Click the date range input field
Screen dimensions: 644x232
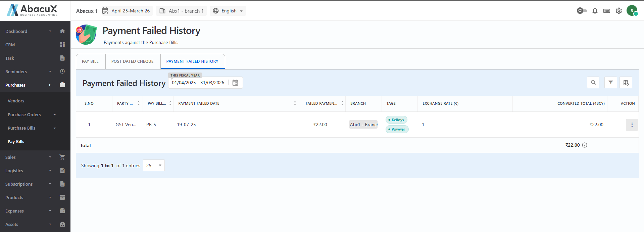point(198,83)
